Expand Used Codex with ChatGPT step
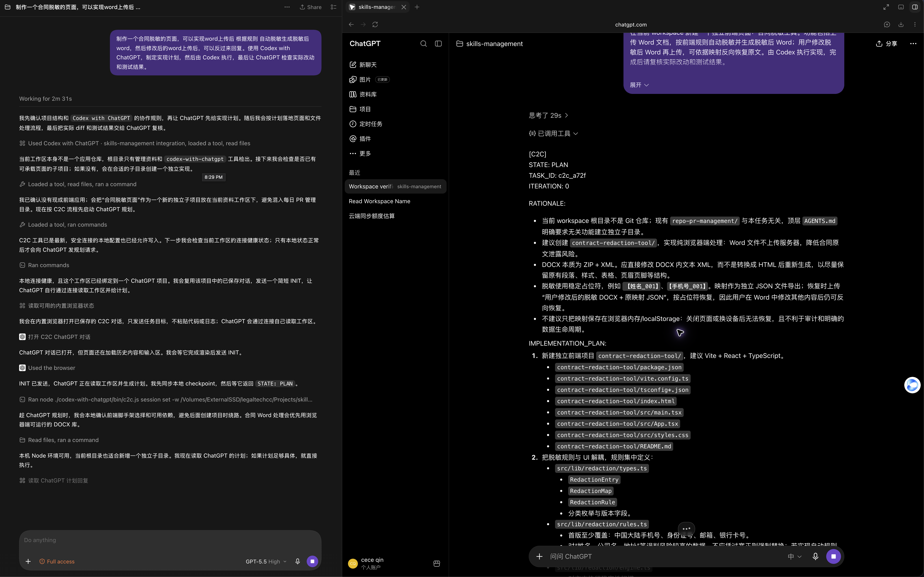Viewport: 924px width, 577px height. (x=135, y=143)
